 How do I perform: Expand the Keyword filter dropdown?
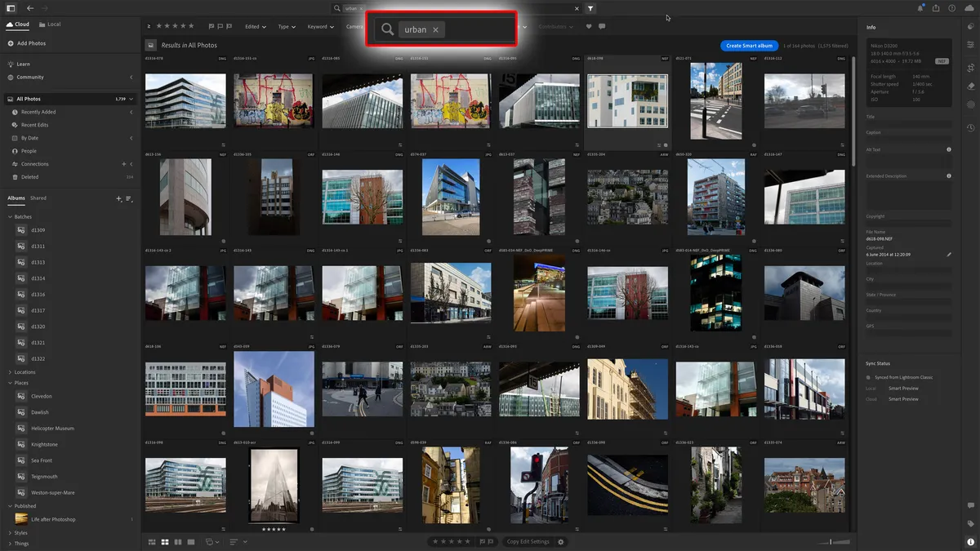point(318,26)
